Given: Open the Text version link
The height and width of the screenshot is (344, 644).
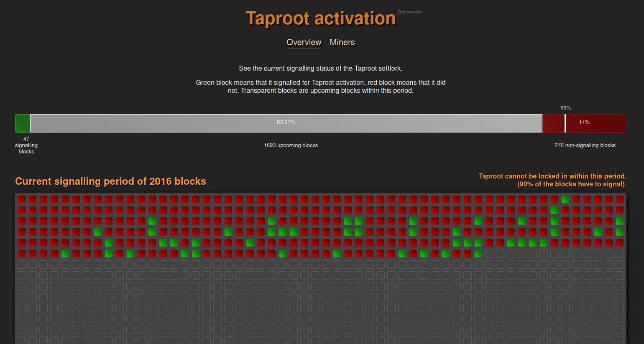Looking at the screenshot, I should 409,12.
